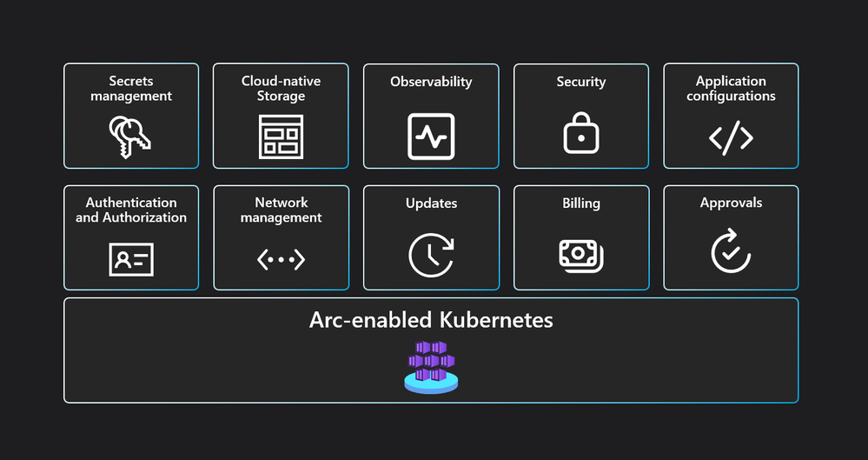Select the 'Approvals' label
Viewport: 868px width, 460px height.
click(731, 203)
